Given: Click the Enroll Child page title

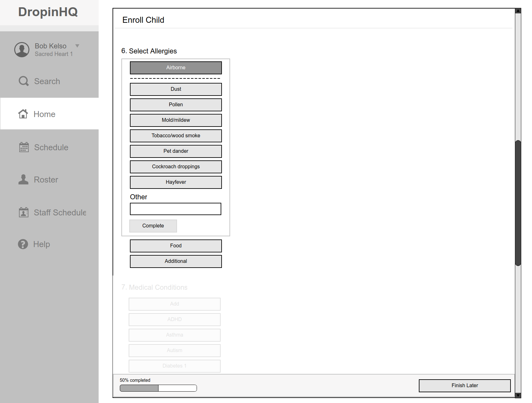Looking at the screenshot, I should [143, 20].
